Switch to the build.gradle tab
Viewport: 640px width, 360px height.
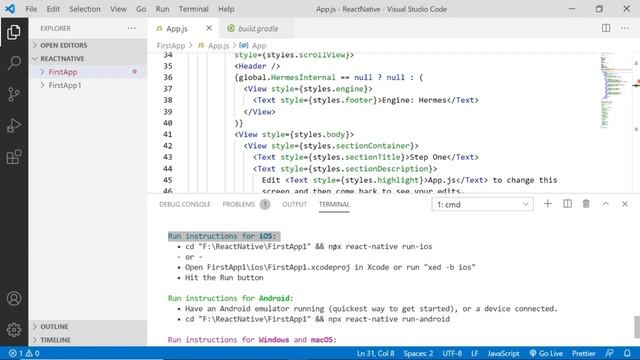(x=256, y=28)
